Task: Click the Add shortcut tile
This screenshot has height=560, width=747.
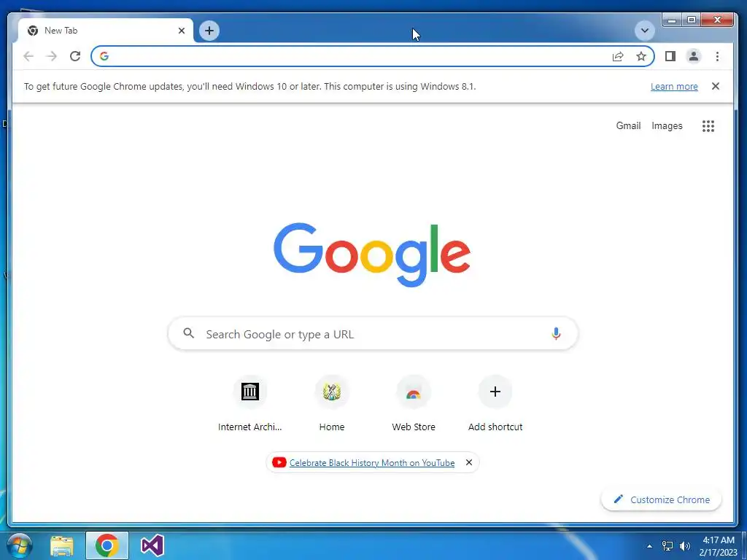Action: (495, 404)
